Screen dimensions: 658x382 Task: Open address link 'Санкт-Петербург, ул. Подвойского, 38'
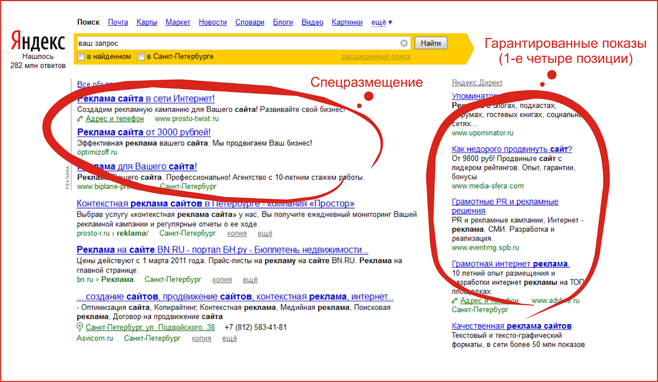tap(150, 327)
